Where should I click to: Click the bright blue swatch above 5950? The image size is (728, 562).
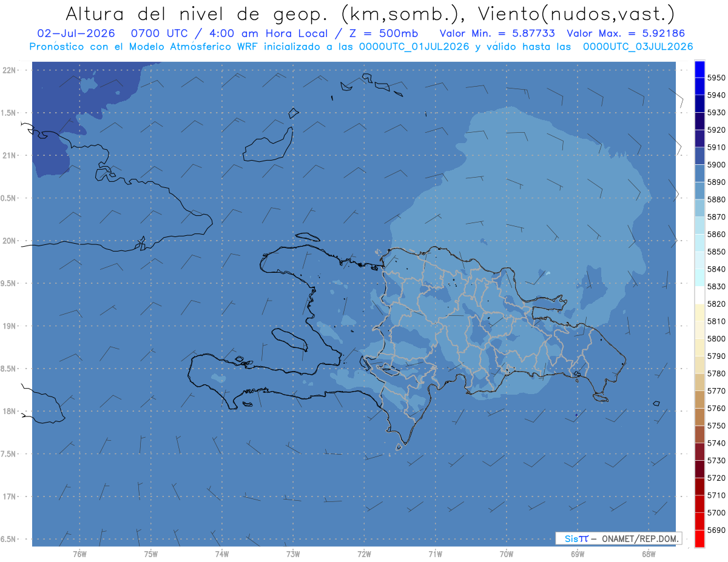click(x=699, y=69)
